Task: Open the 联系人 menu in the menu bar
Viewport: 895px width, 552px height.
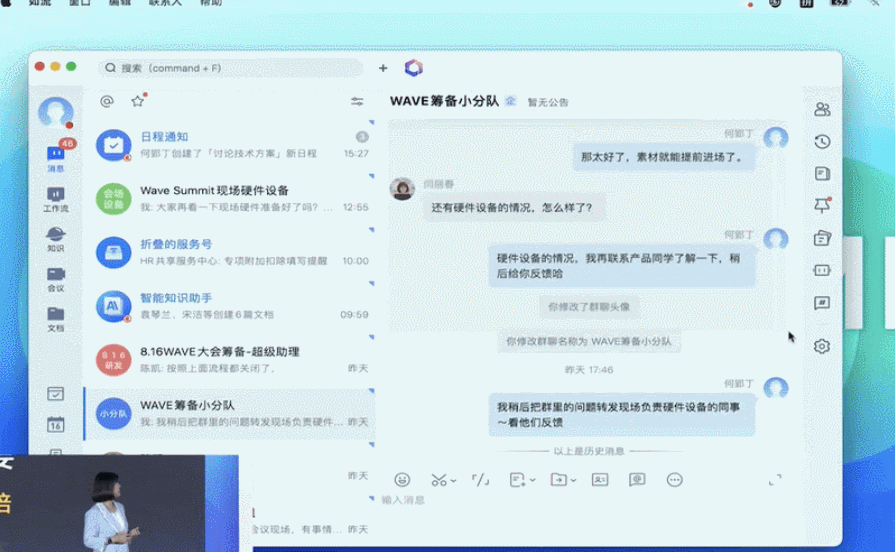Action: point(165,3)
